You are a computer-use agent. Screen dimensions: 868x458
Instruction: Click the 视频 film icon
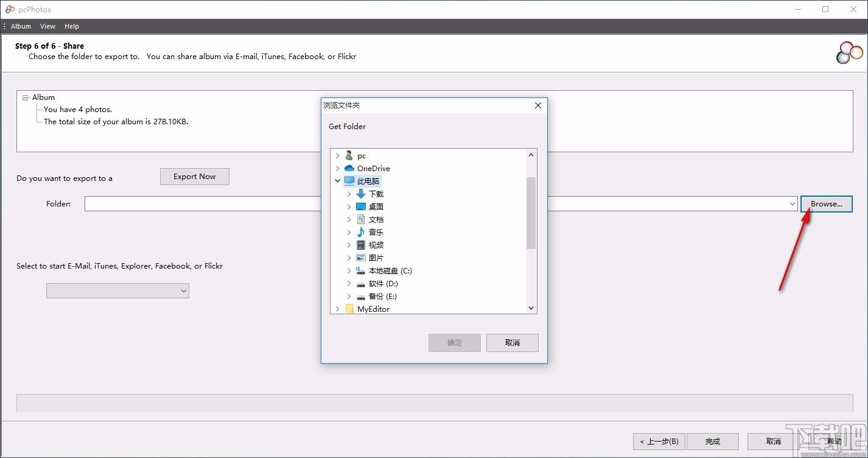pos(361,245)
